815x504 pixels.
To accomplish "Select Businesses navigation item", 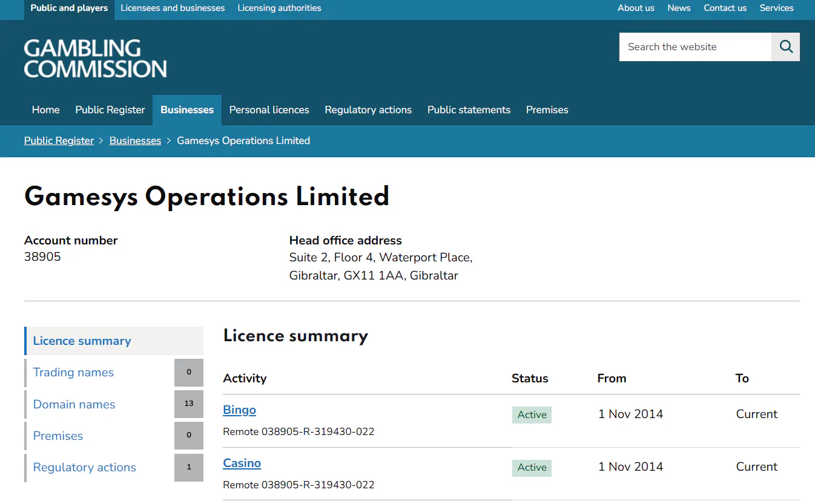I will [187, 110].
